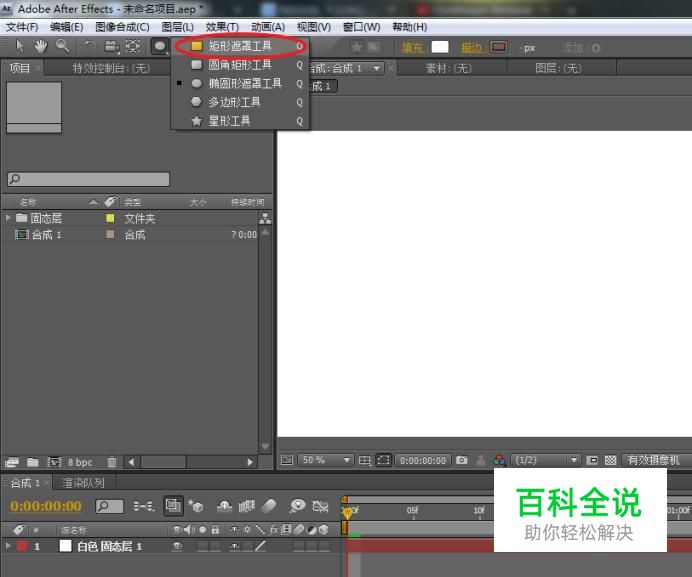Choose 多边形工具 from the shape flyout
This screenshot has width=692, height=577.
tap(240, 102)
